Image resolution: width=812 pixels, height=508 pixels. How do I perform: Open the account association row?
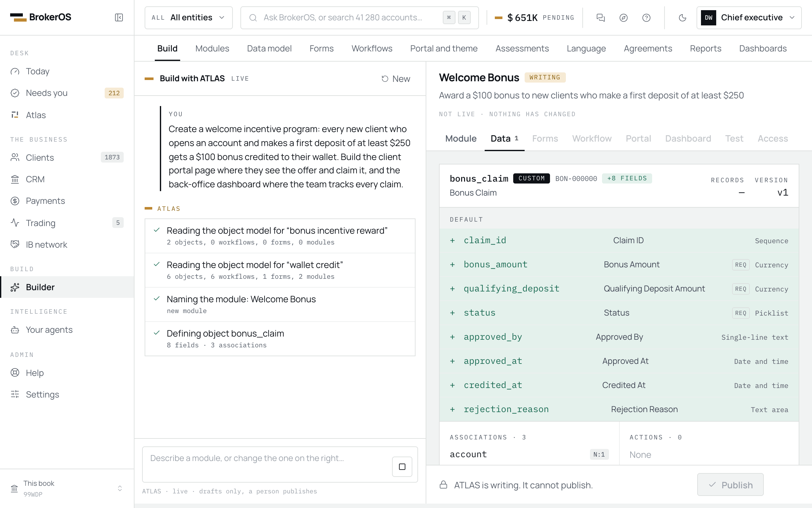pos(529,454)
